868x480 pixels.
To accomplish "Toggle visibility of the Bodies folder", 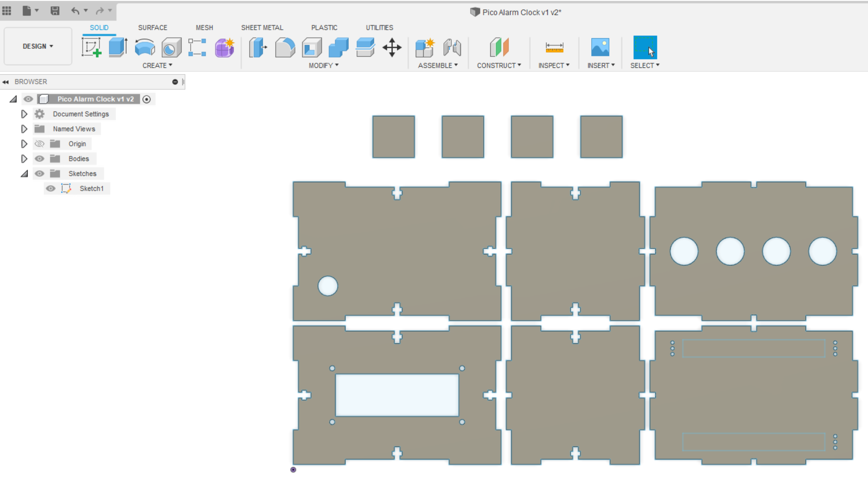I will pyautogui.click(x=39, y=159).
